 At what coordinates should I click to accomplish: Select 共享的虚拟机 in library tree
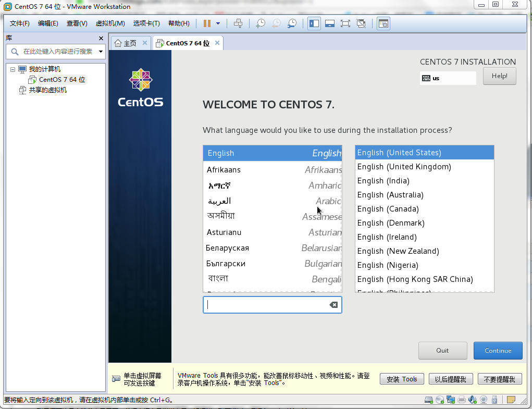(47, 90)
